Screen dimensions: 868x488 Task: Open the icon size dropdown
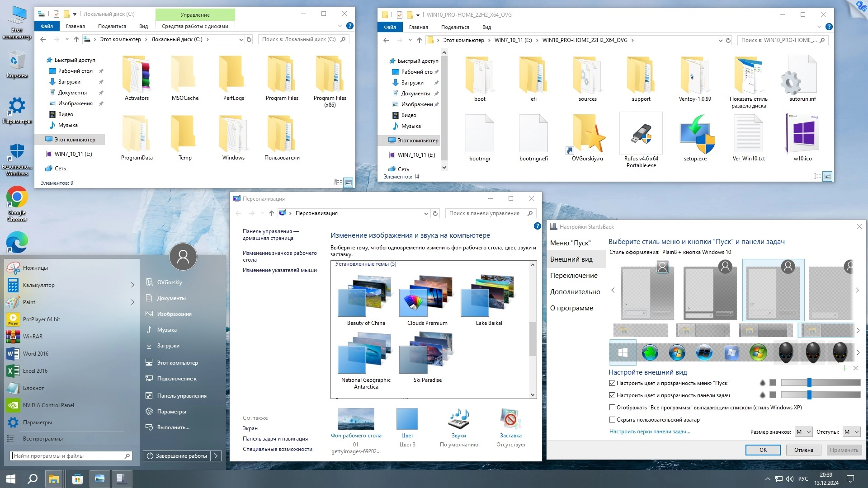click(803, 432)
